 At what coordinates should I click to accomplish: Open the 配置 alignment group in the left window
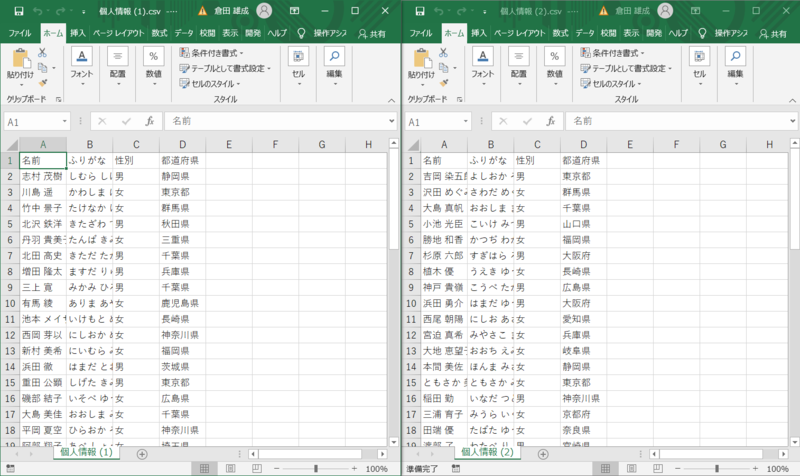pyautogui.click(x=117, y=66)
